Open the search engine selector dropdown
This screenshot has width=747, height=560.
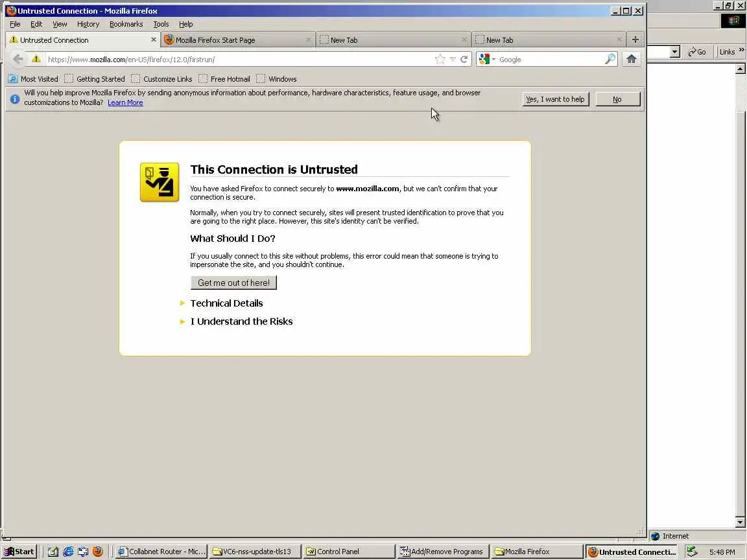click(493, 60)
